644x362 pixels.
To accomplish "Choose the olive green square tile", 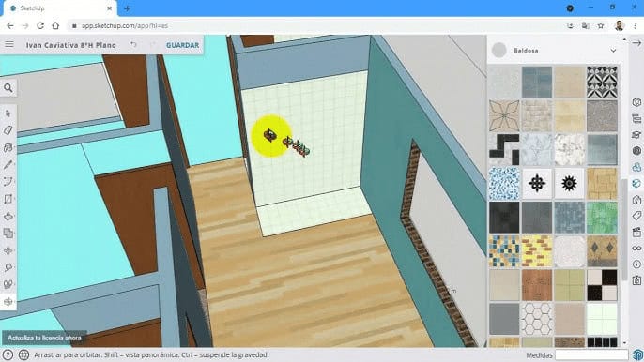I will [x=569, y=285].
